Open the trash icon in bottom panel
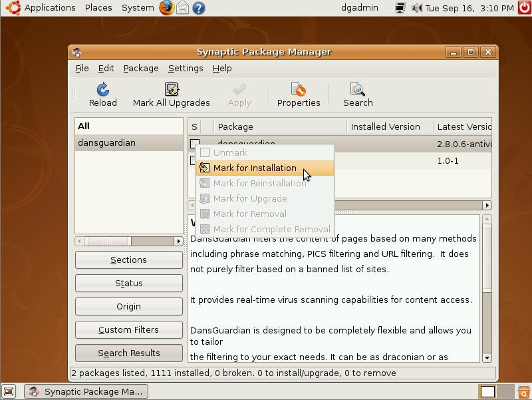 pyautogui.click(x=524, y=391)
